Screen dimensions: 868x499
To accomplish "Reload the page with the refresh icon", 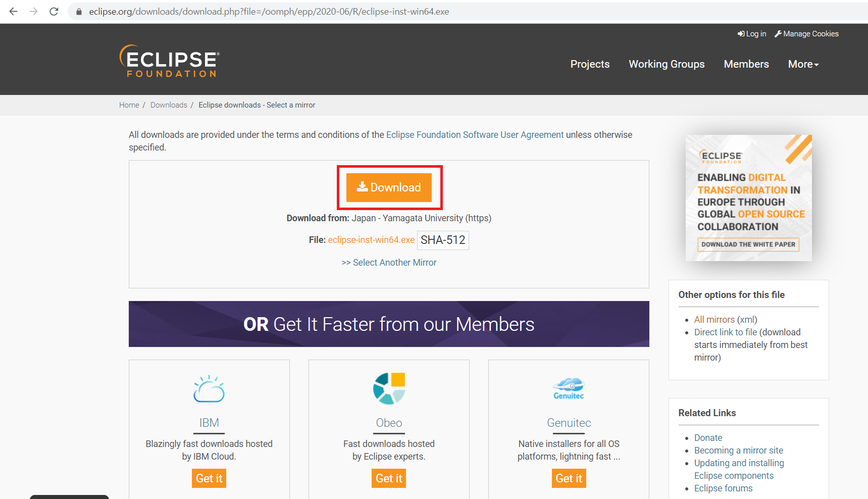I will (x=54, y=11).
